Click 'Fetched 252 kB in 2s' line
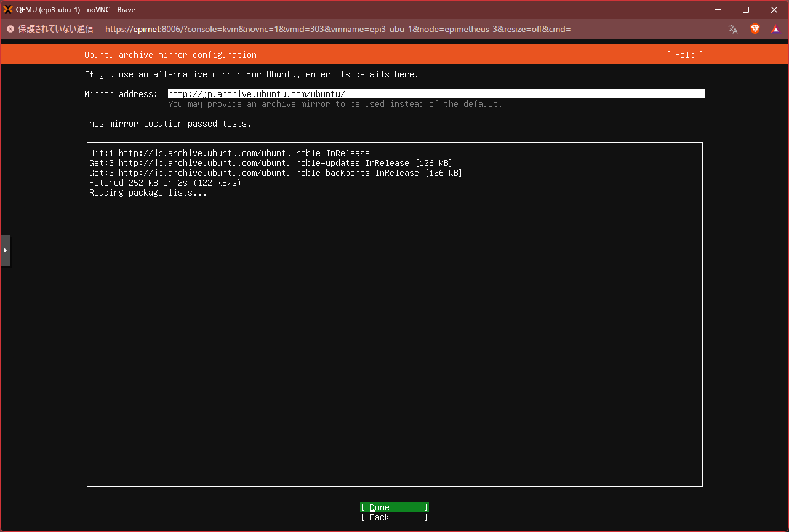Viewport: 789px width, 532px height. click(x=165, y=183)
